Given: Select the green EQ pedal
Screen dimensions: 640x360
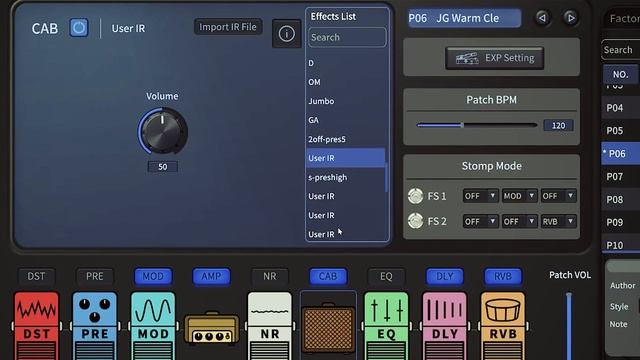Looking at the screenshot, I should pyautogui.click(x=386, y=326).
